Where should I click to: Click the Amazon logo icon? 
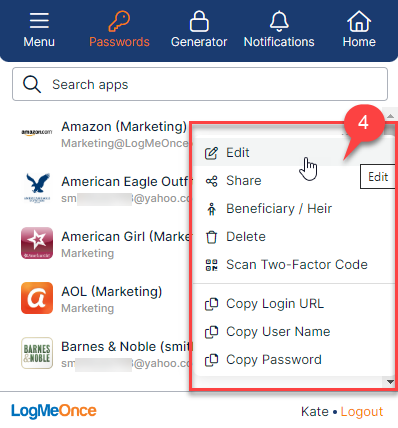[37, 132]
